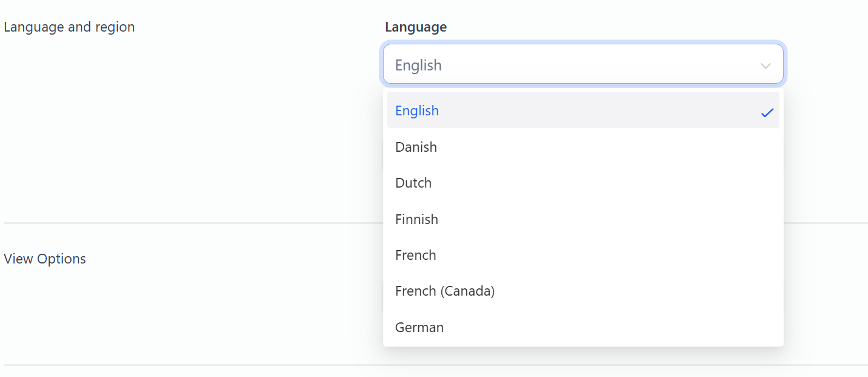
Task: Set the language to French
Action: pos(415,255)
